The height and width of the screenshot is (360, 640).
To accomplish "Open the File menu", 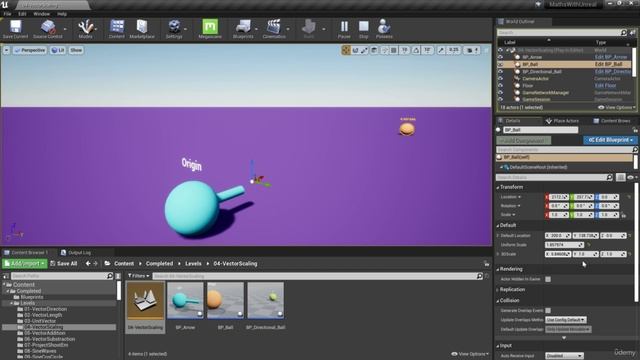I will pos(7,14).
